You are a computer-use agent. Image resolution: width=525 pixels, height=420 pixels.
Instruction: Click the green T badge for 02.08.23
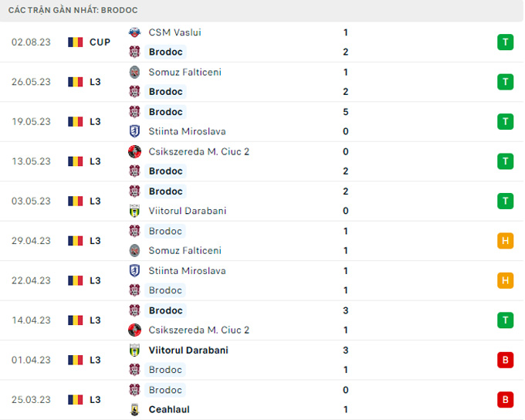tap(506, 42)
